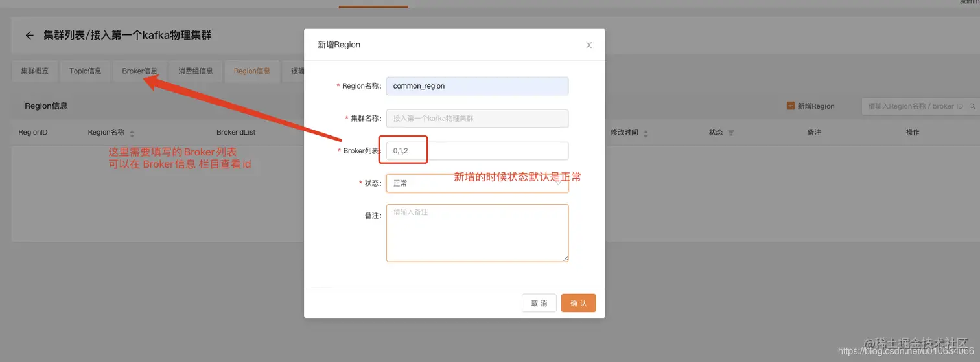The height and width of the screenshot is (362, 980).
Task: Close the 新增Region dialog with the X
Action: [589, 45]
